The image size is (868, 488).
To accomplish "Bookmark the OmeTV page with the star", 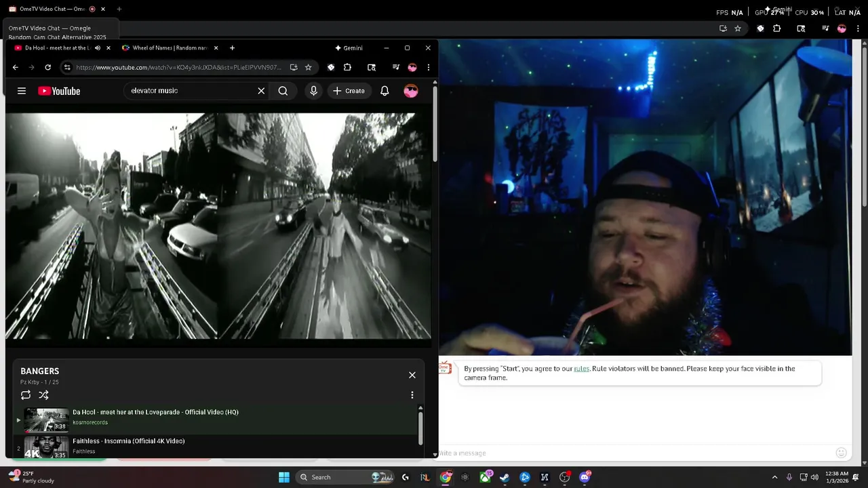I will (x=738, y=28).
